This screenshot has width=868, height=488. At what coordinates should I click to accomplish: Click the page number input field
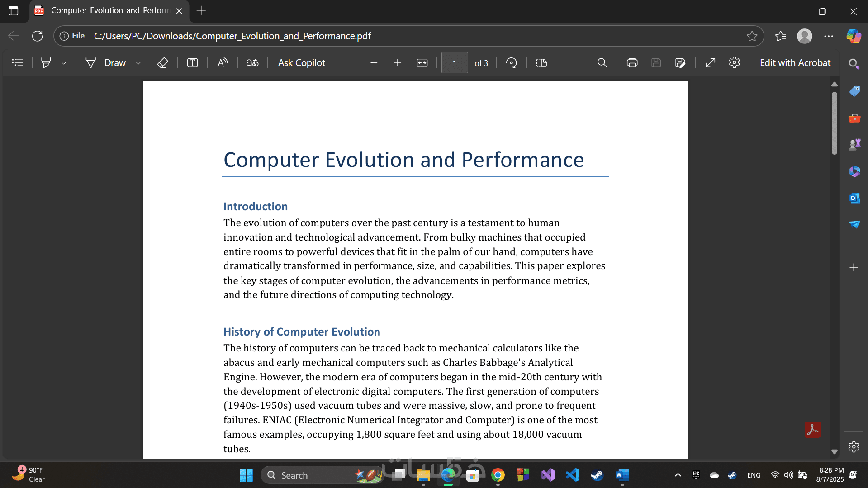point(455,63)
